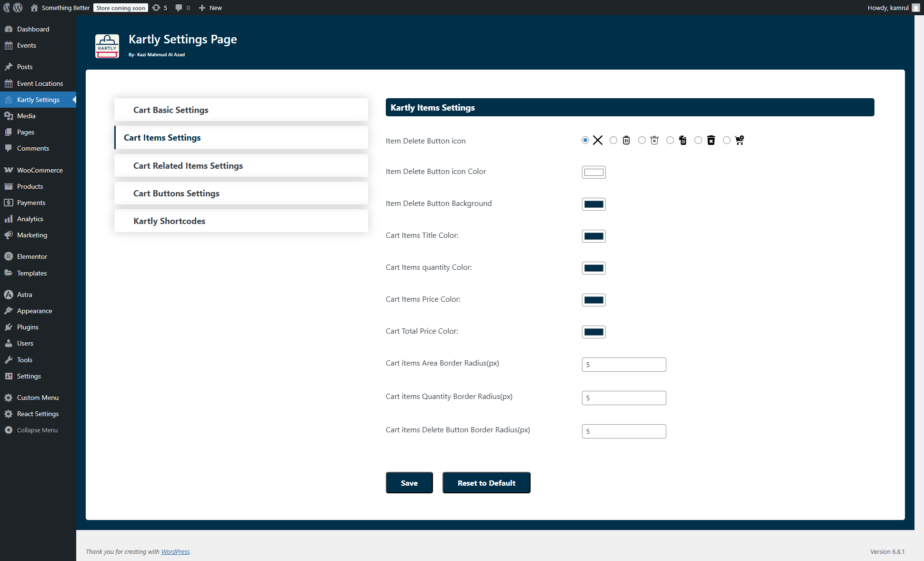This screenshot has height=561, width=924.
Task: Click the outlined trash can delete icon
Action: pos(626,140)
